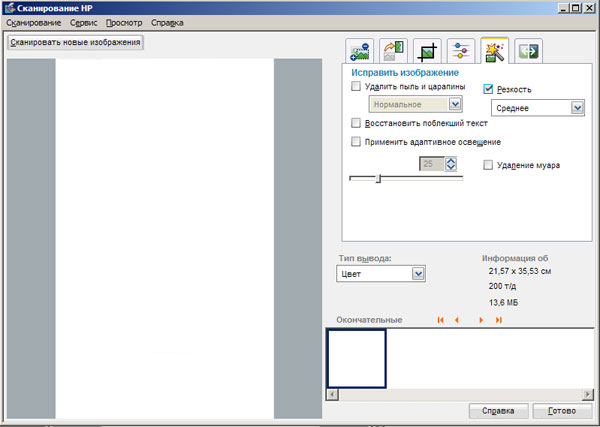Click the thumbnail strip right scroll arrow
Viewport: 600px width, 427px height.
click(x=588, y=394)
